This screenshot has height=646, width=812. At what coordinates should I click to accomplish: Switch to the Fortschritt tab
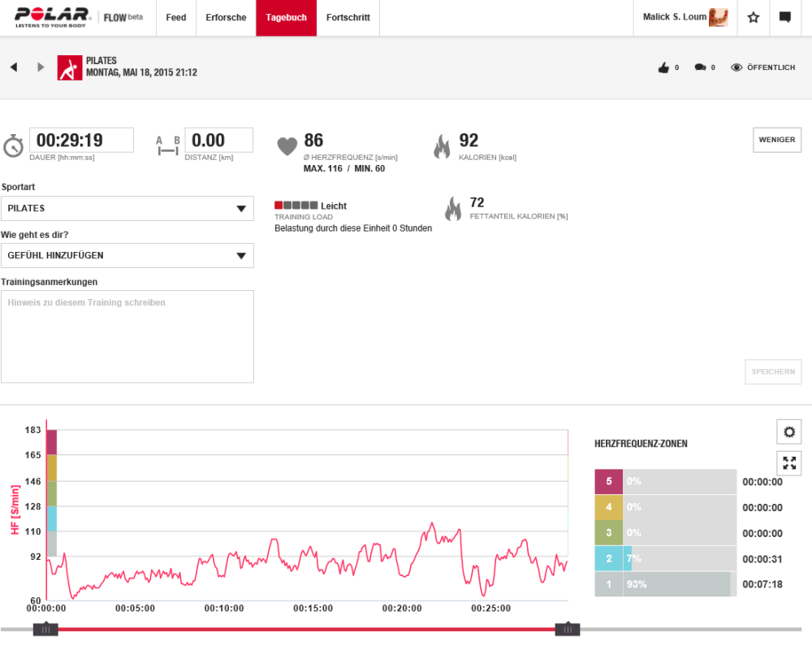(x=348, y=18)
